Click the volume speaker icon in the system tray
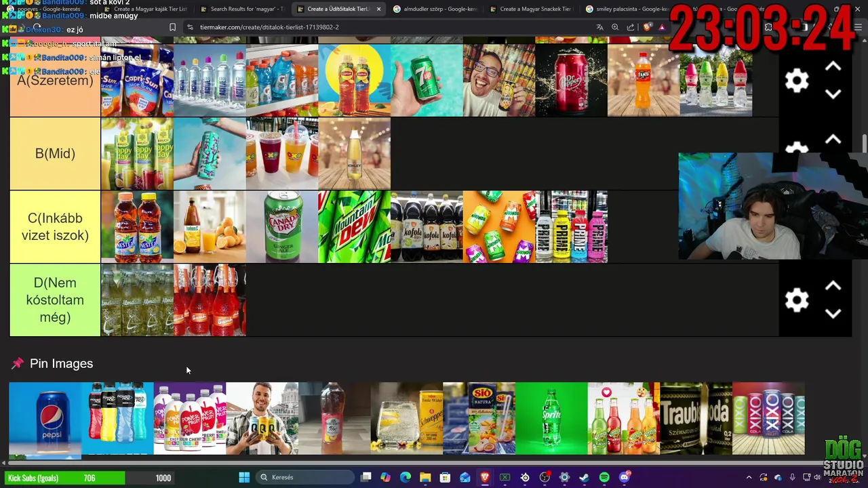 [x=816, y=478]
